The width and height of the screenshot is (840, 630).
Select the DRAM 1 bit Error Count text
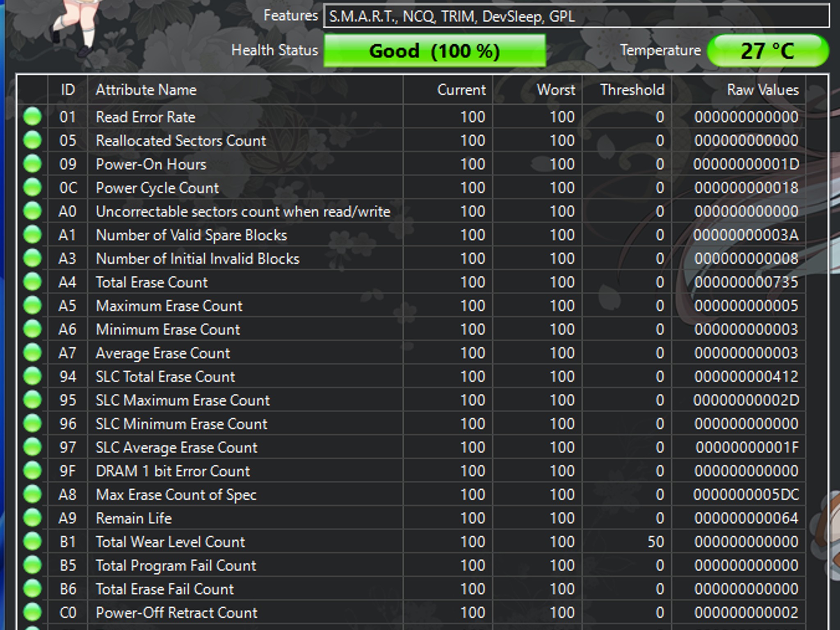(x=173, y=471)
